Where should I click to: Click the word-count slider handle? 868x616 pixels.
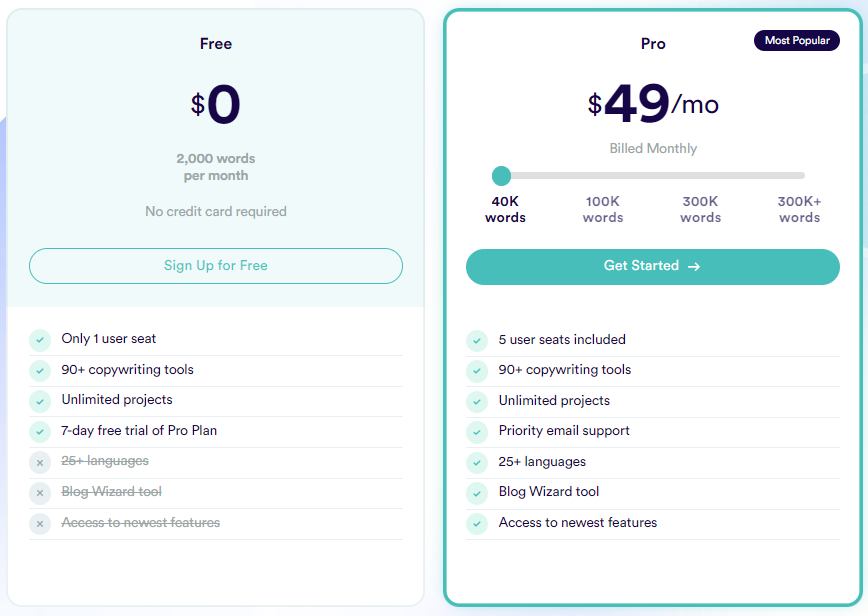click(502, 176)
